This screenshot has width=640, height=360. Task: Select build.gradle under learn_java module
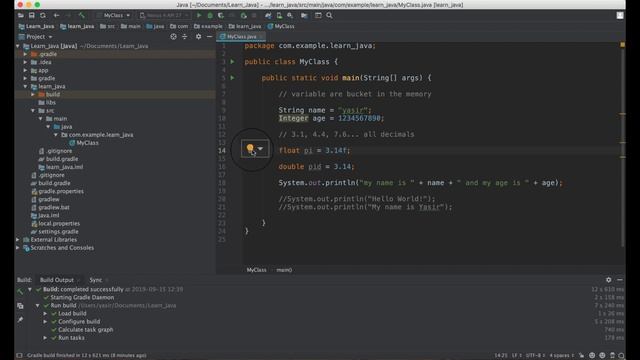pyautogui.click(x=58, y=159)
